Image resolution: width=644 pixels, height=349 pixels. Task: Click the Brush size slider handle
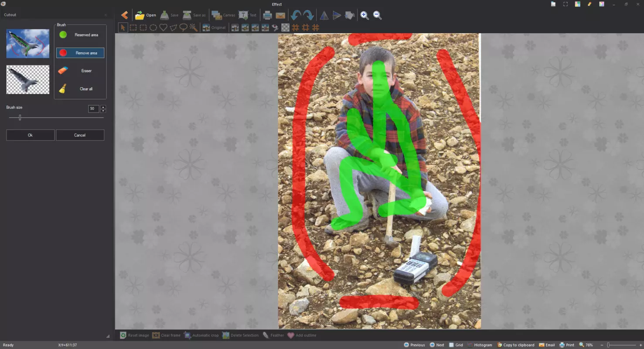click(20, 117)
